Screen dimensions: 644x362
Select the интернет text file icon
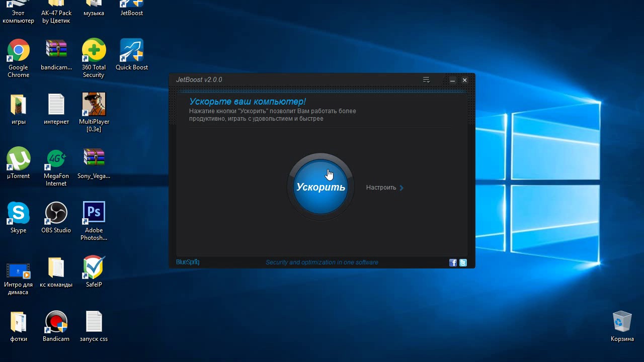click(56, 109)
